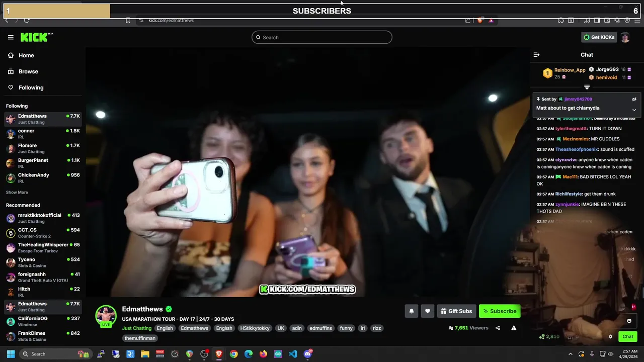The width and height of the screenshot is (644, 362).
Task: Select the rizz tag
Action: click(x=376, y=328)
